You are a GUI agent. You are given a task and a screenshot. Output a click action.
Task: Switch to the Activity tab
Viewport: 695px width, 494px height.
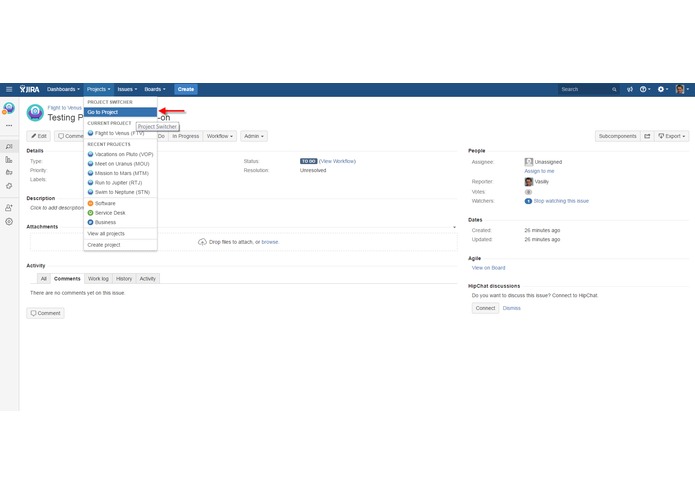click(x=148, y=279)
